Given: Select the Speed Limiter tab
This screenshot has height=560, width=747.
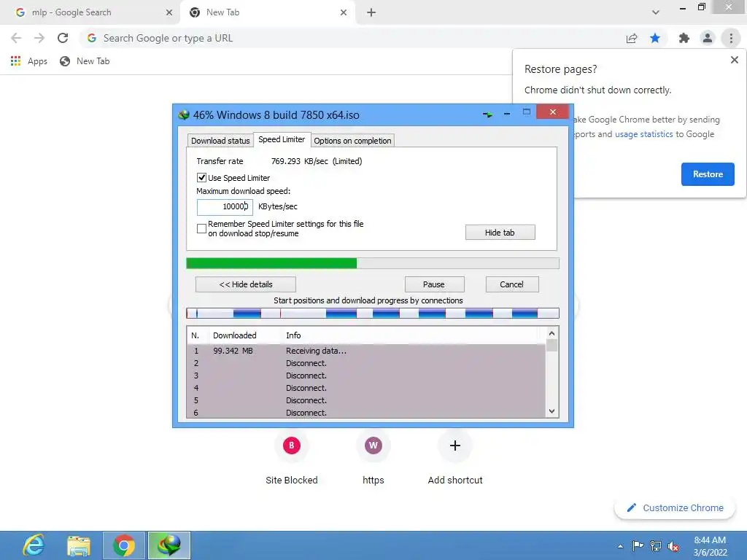Looking at the screenshot, I should click(282, 139).
